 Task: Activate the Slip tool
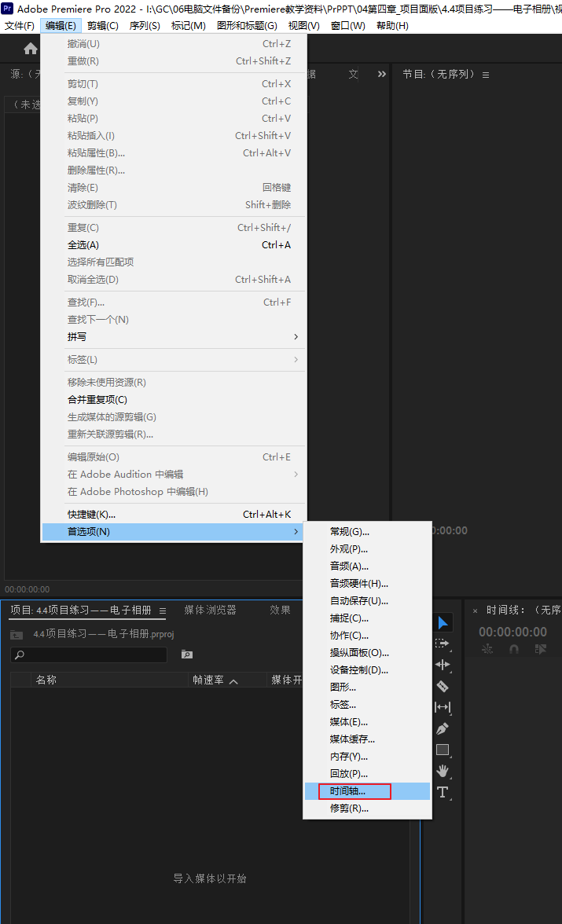443,707
